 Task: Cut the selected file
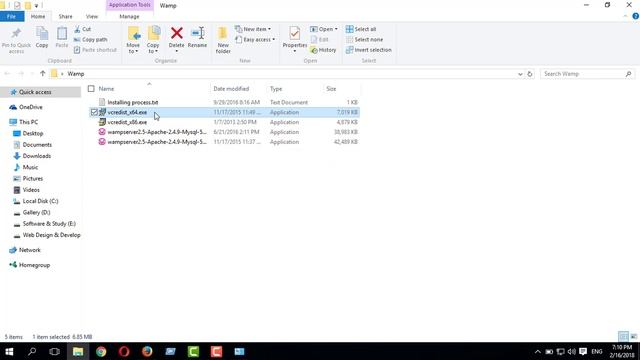83,29
